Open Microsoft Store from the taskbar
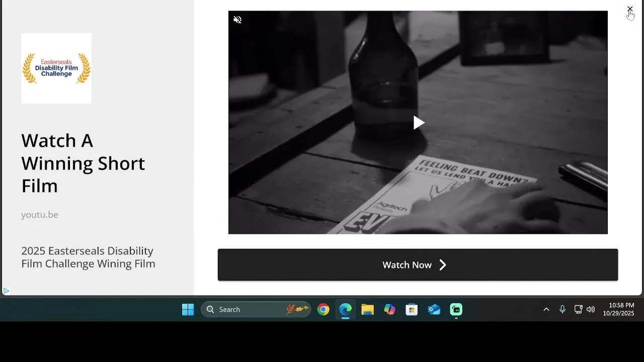 click(412, 310)
